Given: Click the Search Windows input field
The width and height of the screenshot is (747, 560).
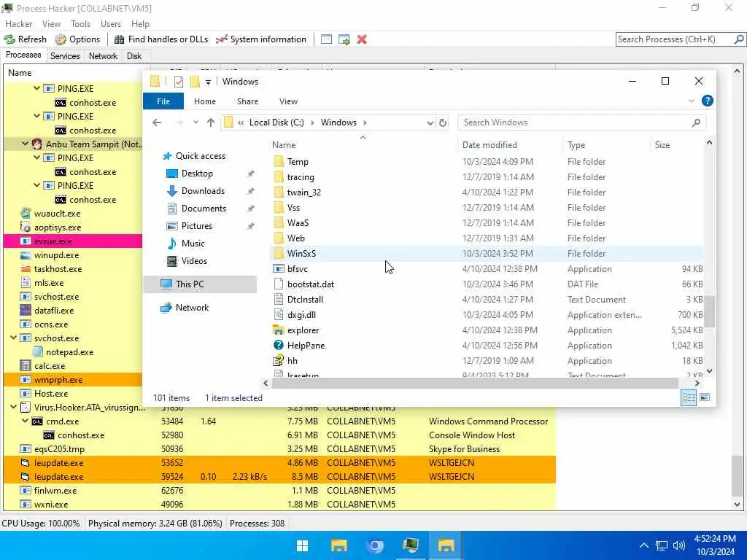Looking at the screenshot, I should (x=576, y=122).
